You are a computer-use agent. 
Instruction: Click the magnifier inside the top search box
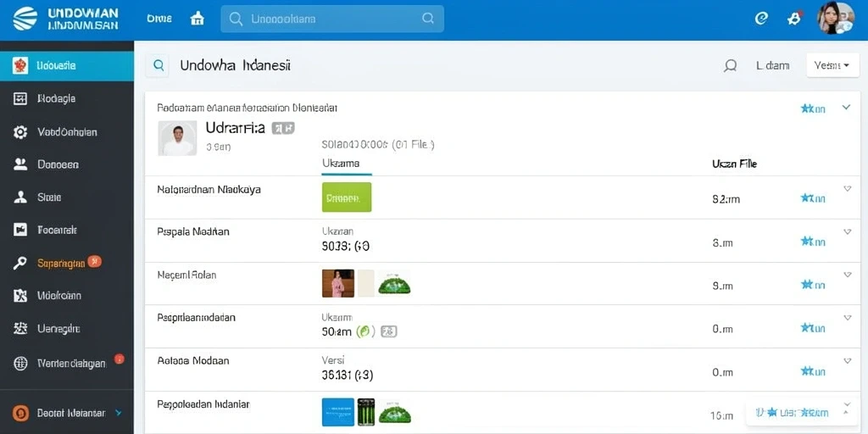(x=236, y=19)
